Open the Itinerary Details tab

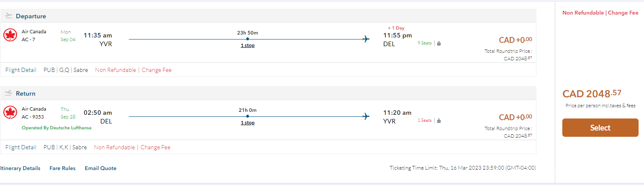coord(20,168)
